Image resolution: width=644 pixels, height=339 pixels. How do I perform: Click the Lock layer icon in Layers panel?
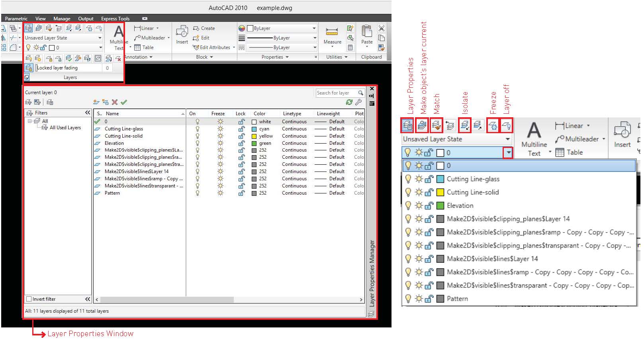tap(49, 58)
